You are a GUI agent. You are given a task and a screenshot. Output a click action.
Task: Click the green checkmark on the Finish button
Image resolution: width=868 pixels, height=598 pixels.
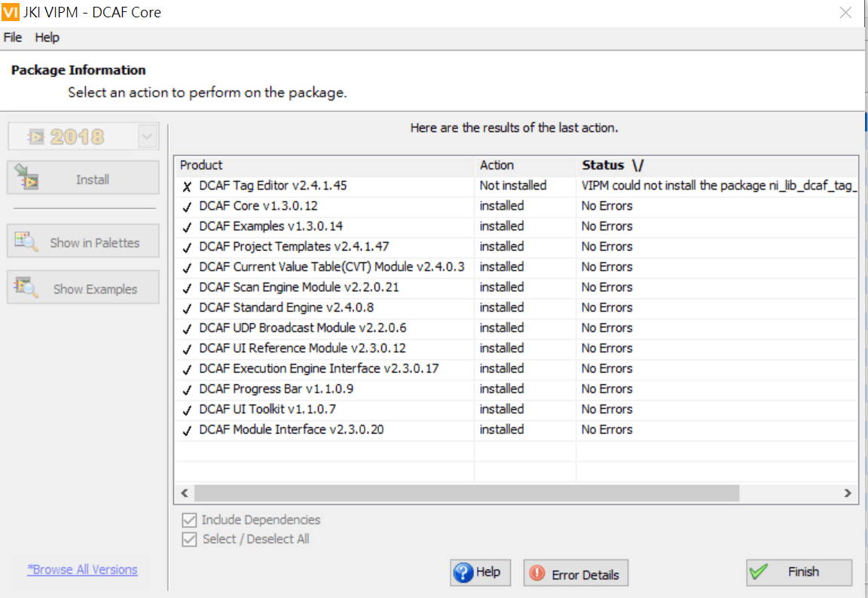point(758,572)
